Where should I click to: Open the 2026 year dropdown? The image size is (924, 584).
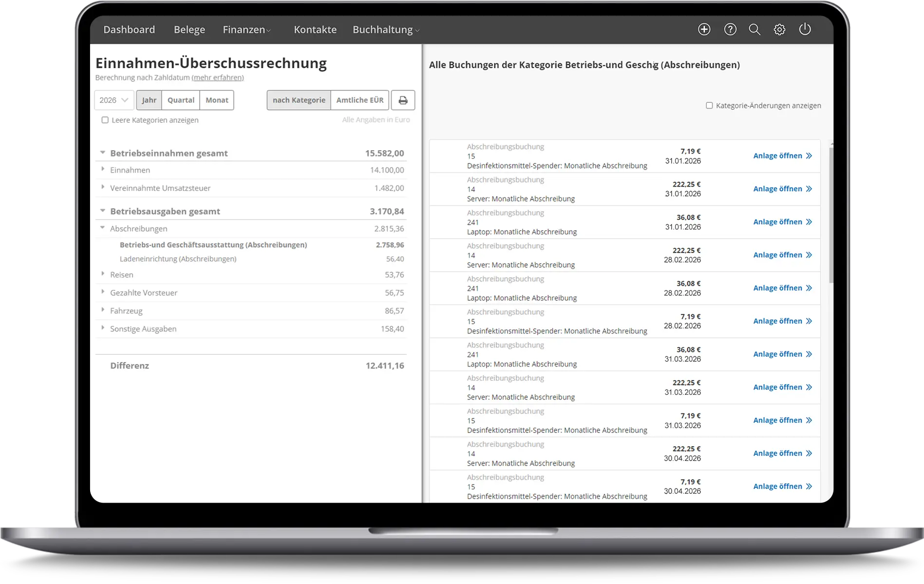(114, 100)
